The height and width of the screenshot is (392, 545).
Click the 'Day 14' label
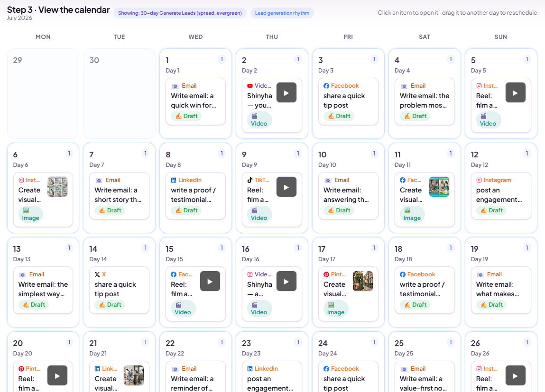click(x=98, y=259)
